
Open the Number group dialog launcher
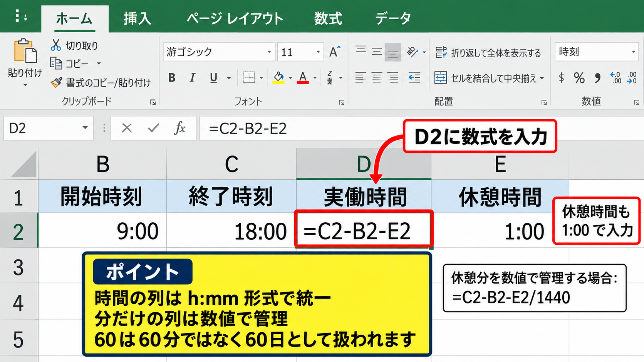pyautogui.click(x=636, y=102)
